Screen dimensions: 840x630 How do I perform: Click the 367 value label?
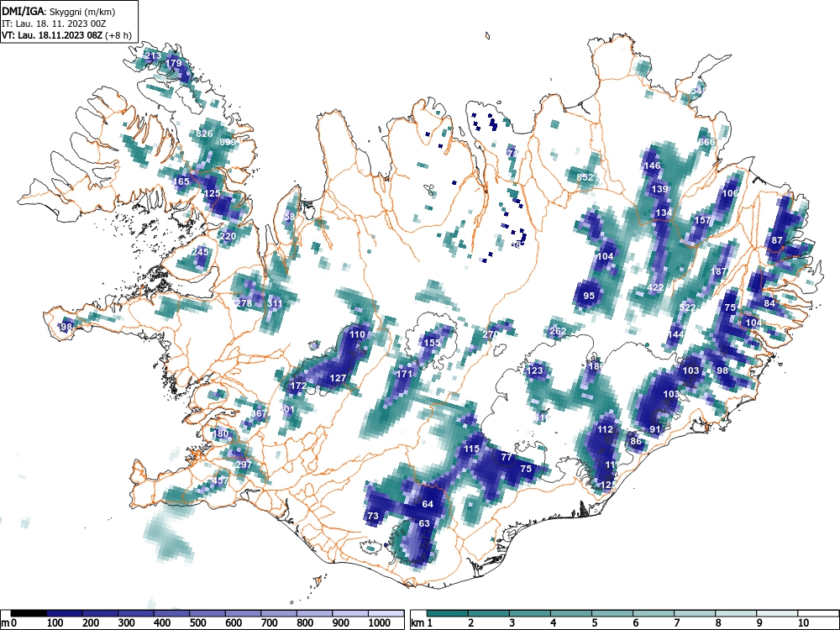[x=258, y=413]
